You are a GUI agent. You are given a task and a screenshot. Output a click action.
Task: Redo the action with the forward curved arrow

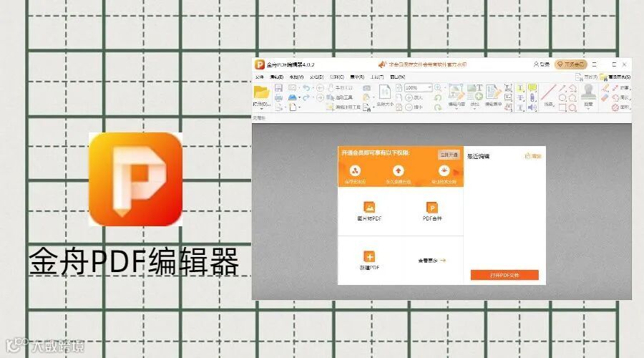pyautogui.click(x=306, y=98)
